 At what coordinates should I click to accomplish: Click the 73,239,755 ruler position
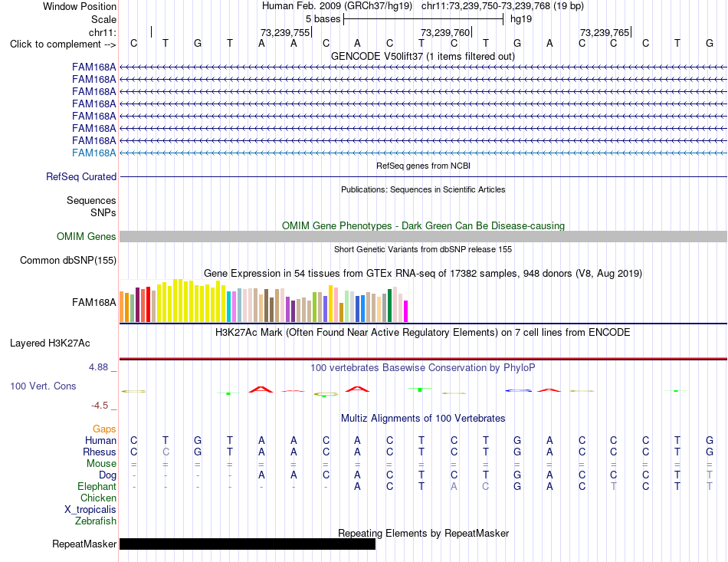pos(285,32)
